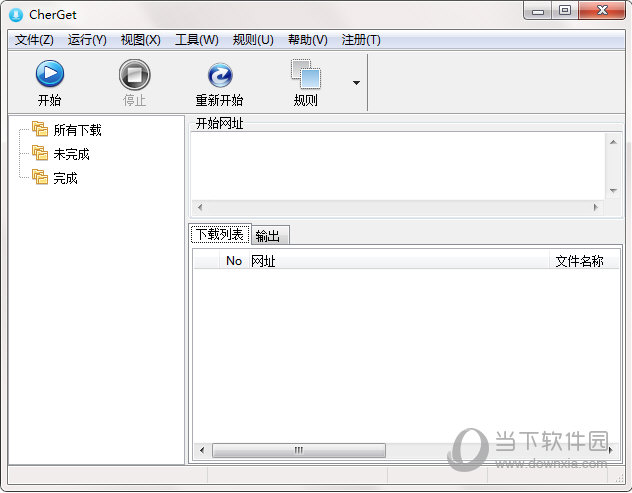Select the 所有下载 tree item

click(77, 130)
